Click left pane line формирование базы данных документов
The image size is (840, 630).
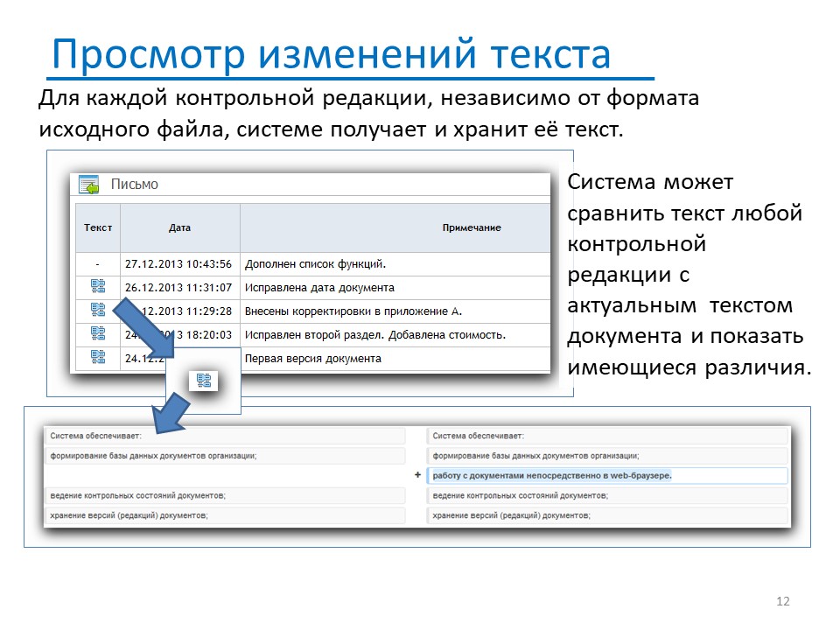[x=225, y=456]
